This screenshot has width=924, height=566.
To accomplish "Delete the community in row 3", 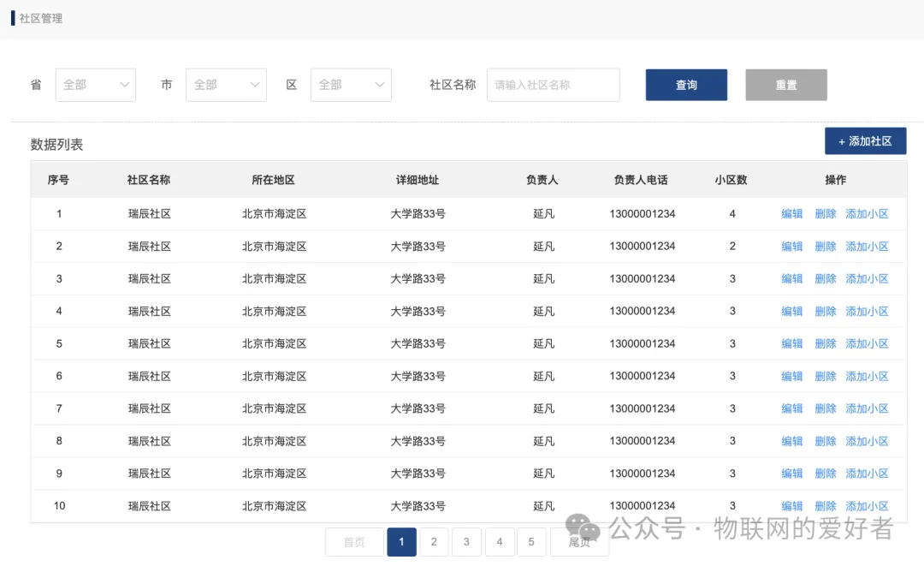I will point(826,279).
